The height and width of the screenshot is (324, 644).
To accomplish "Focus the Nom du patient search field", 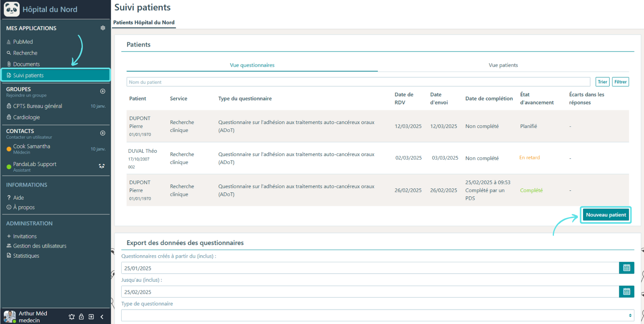I will pyautogui.click(x=358, y=82).
